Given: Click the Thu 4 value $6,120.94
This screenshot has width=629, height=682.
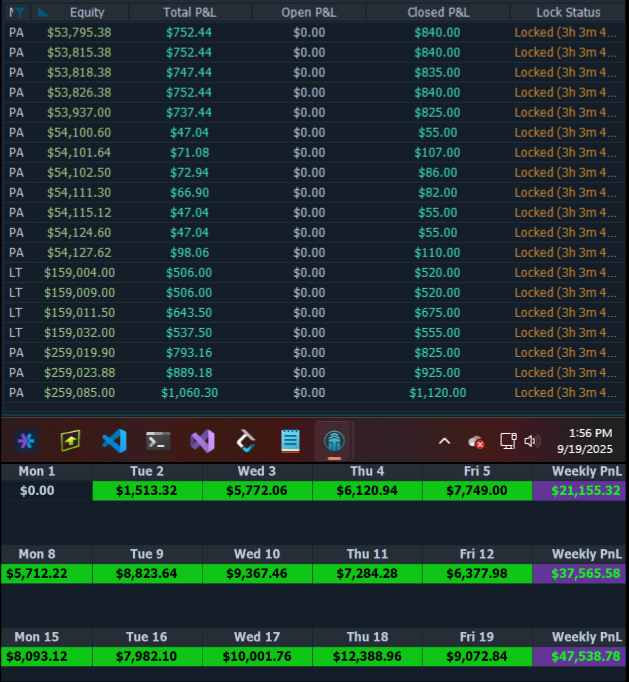Looking at the screenshot, I should 367,491.
